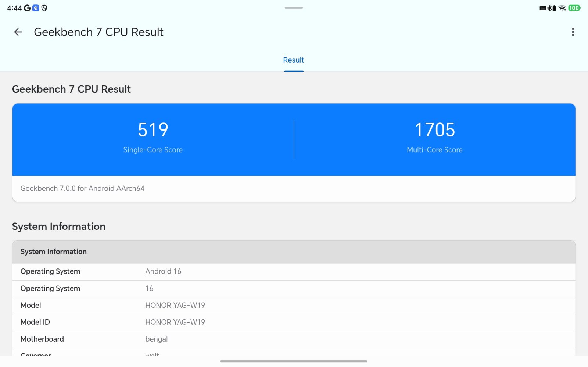Tap the Motherboard row label
This screenshot has height=367, width=588.
pyautogui.click(x=42, y=339)
